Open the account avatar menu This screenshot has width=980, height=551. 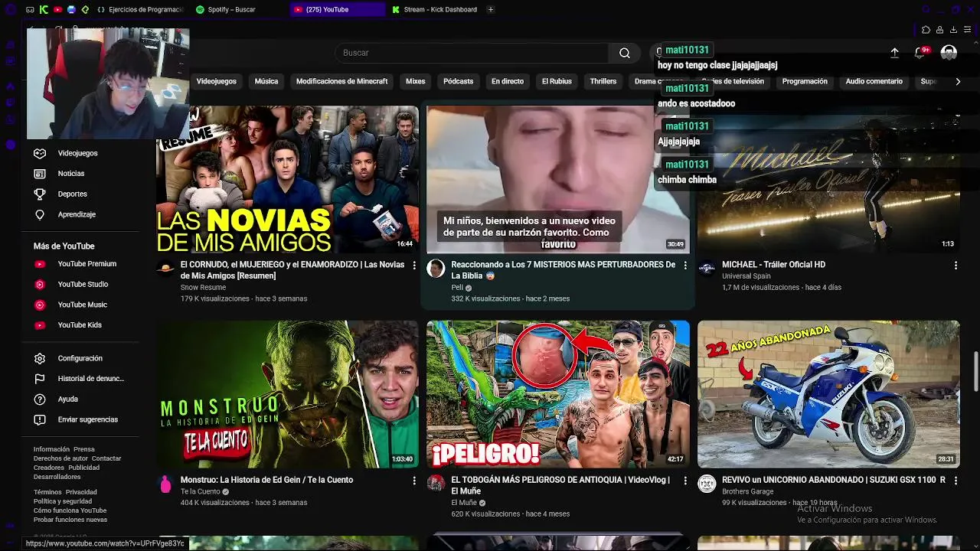pyautogui.click(x=949, y=53)
